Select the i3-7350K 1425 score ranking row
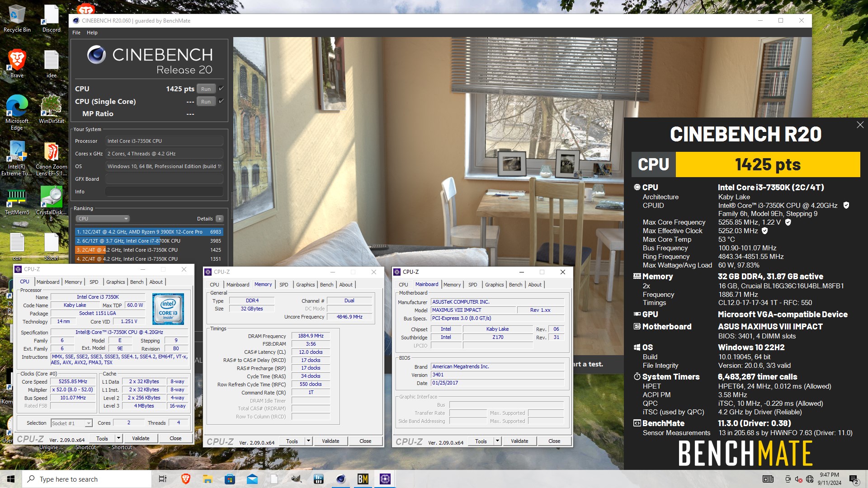The width and height of the screenshot is (868, 488). (149, 250)
